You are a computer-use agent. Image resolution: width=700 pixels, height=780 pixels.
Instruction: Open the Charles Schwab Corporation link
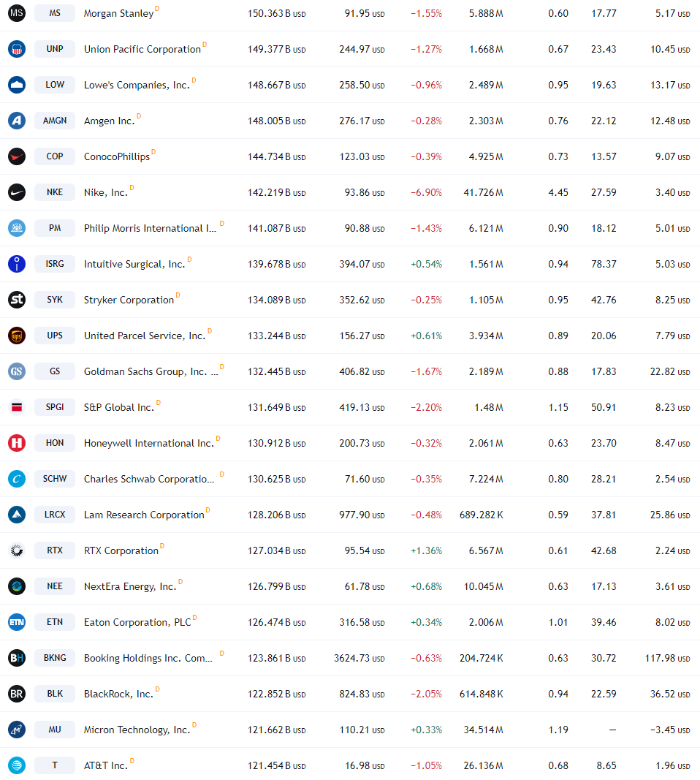[149, 479]
